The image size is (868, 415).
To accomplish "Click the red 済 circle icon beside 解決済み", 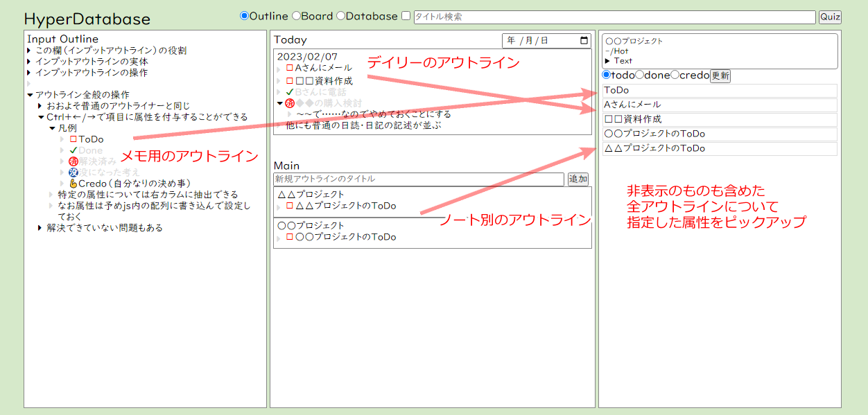I will [73, 161].
